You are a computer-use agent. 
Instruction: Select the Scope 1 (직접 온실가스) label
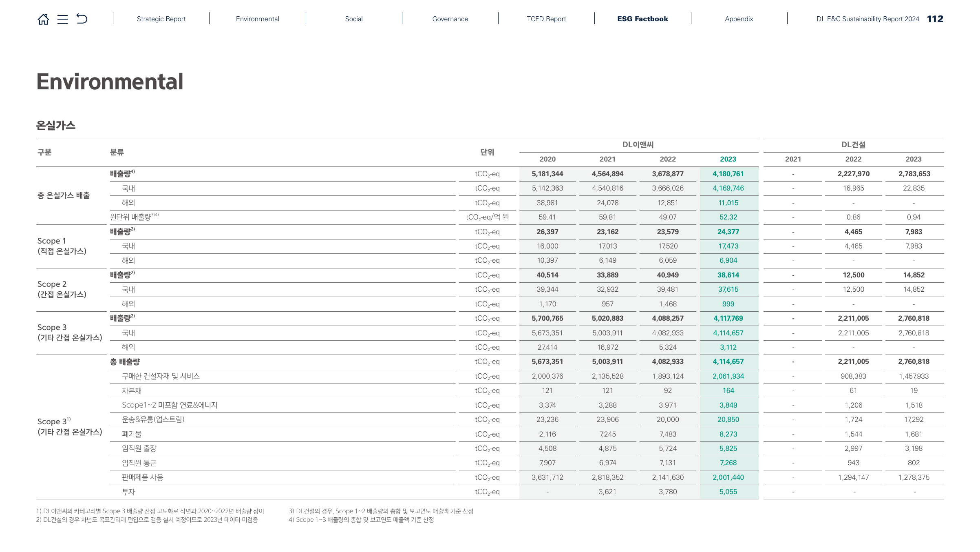click(62, 246)
